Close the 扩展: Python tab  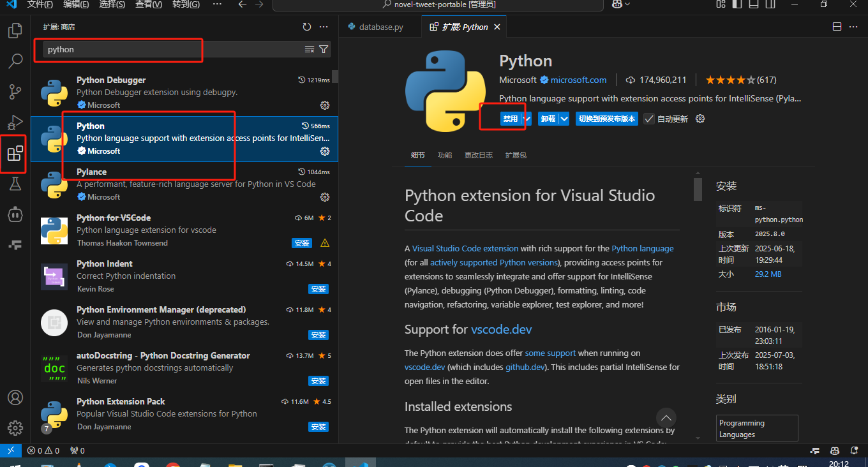click(x=497, y=27)
